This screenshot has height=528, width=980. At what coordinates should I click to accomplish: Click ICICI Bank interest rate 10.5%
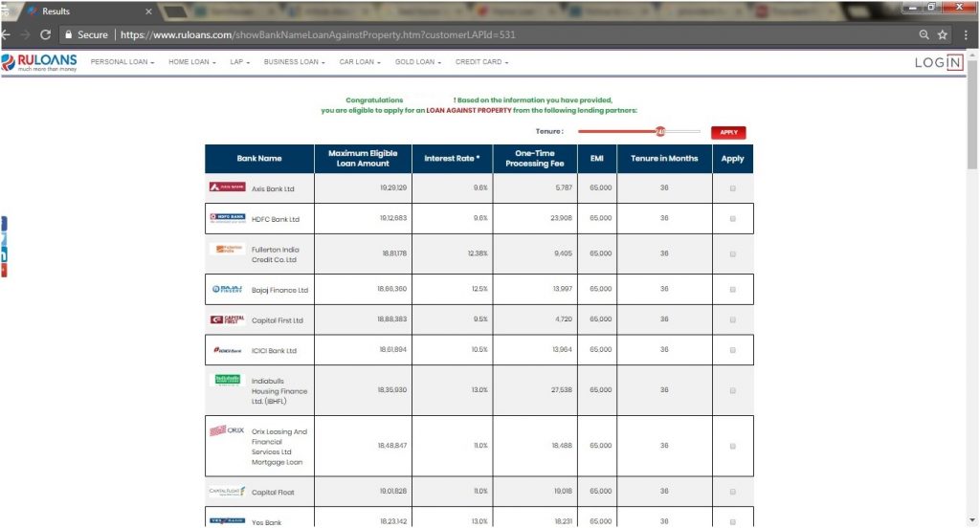(479, 350)
